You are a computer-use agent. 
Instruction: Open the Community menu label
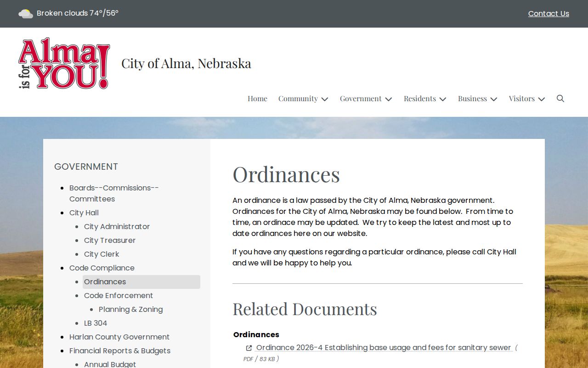298,98
